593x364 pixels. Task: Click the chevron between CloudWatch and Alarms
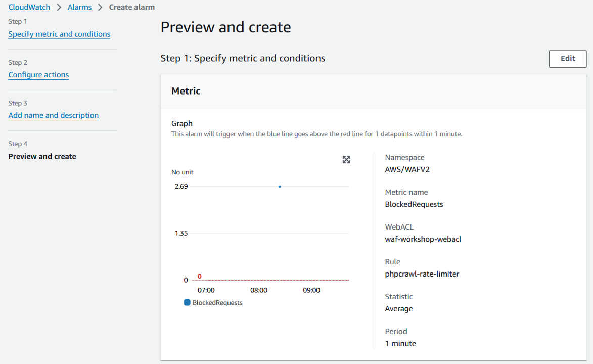click(x=59, y=7)
